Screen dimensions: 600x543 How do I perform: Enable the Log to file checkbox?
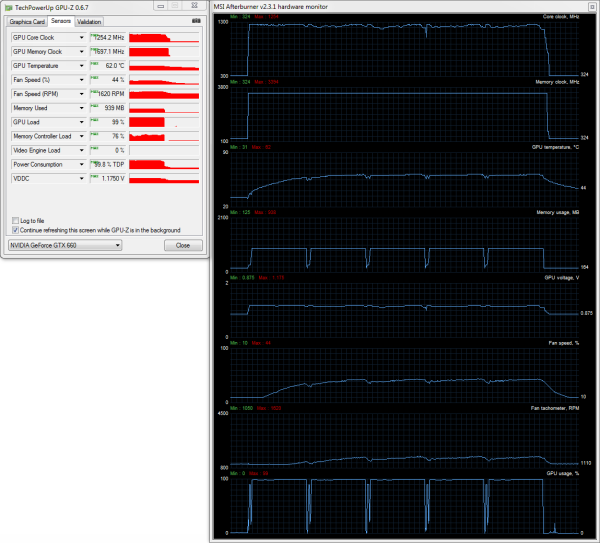coord(15,220)
